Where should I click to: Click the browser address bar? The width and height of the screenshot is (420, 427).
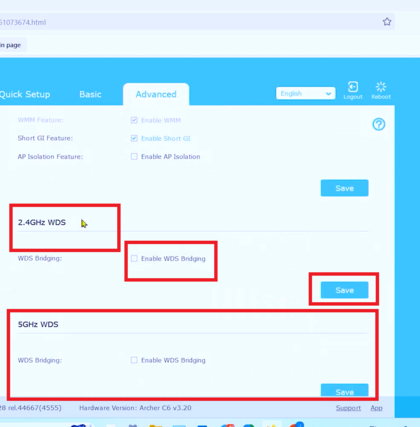[x=197, y=22]
